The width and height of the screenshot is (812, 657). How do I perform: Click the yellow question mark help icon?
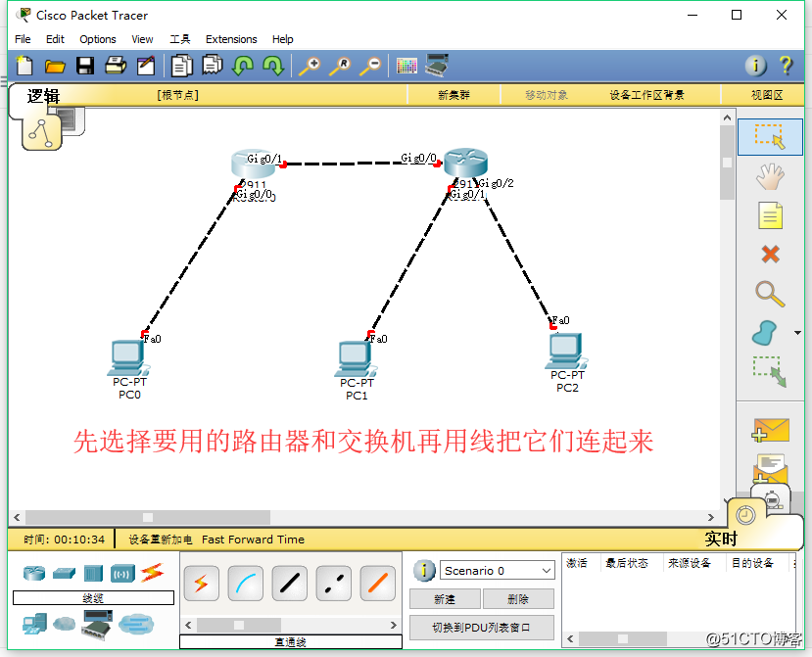[786, 66]
